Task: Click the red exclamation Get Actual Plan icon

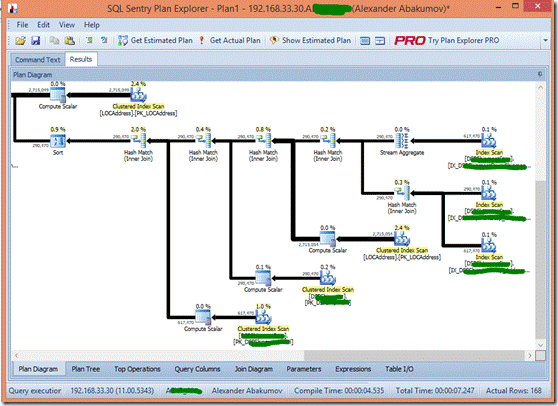Action: [x=202, y=41]
